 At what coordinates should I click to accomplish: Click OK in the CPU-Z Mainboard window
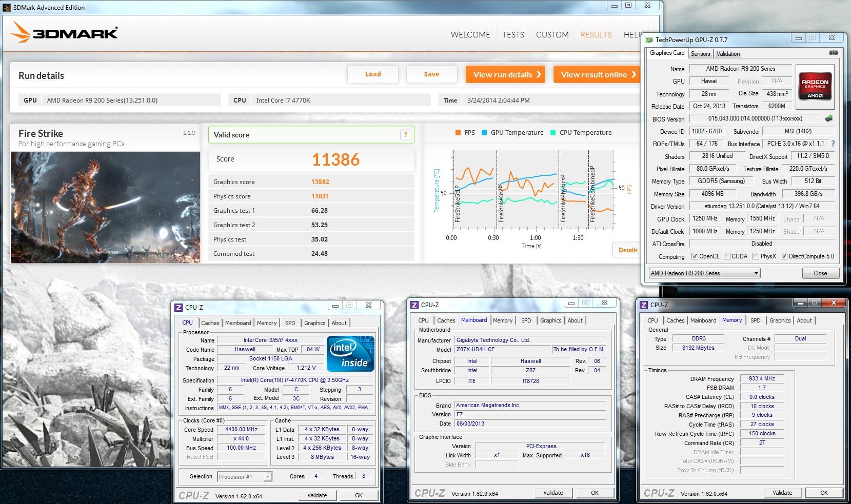(x=595, y=493)
